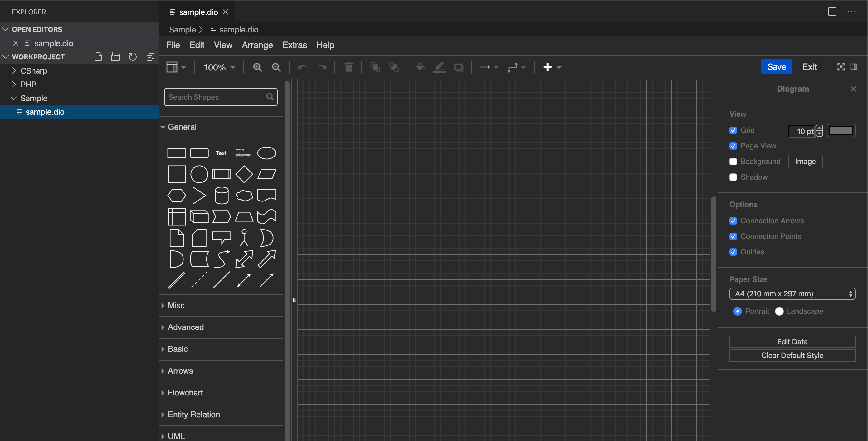868x441 pixels.
Task: Click the Fill Color bucket icon
Action: point(421,67)
